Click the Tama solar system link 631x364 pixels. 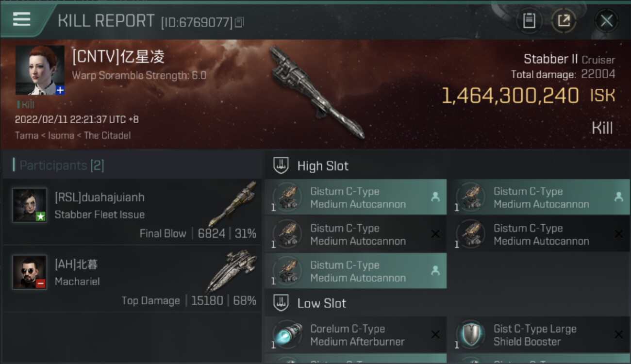(x=27, y=135)
